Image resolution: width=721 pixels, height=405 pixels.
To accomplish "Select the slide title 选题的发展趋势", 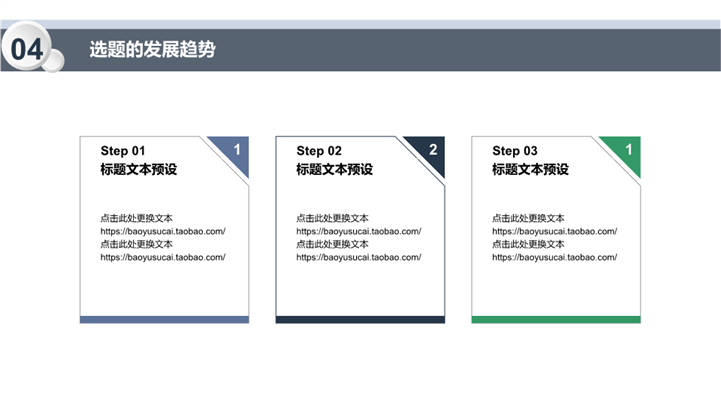I will 152,49.
